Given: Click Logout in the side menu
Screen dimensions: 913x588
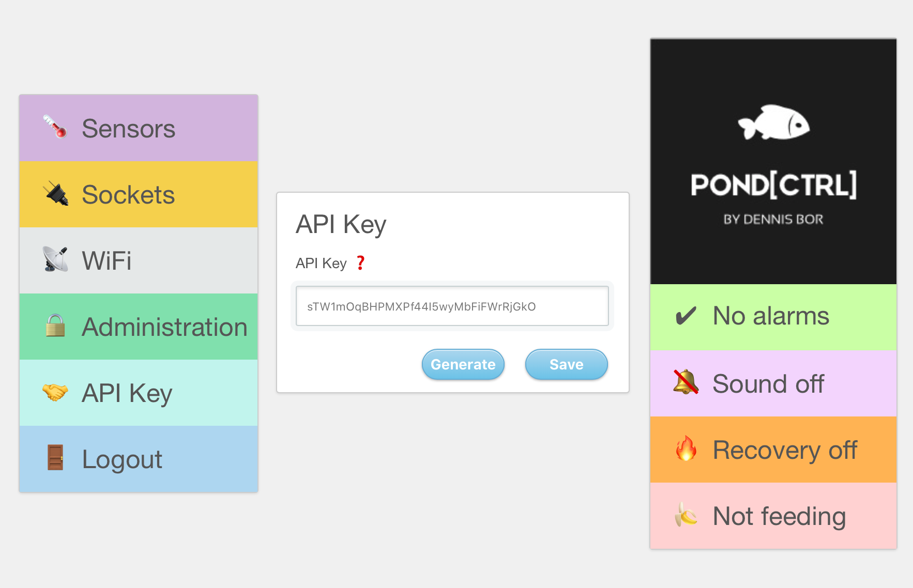Looking at the screenshot, I should (x=139, y=459).
